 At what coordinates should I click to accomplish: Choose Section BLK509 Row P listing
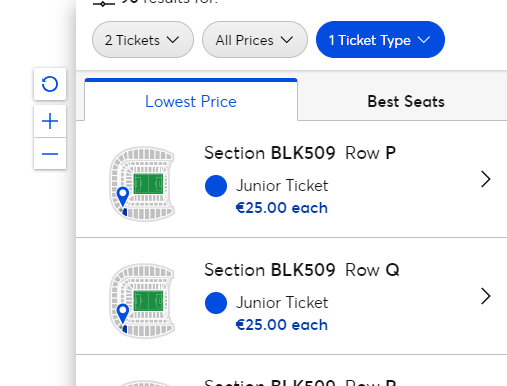(292, 180)
